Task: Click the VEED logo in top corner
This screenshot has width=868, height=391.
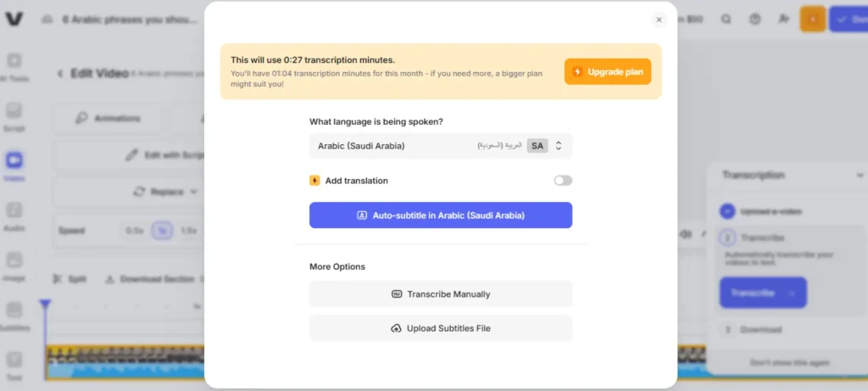Action: coord(14,19)
